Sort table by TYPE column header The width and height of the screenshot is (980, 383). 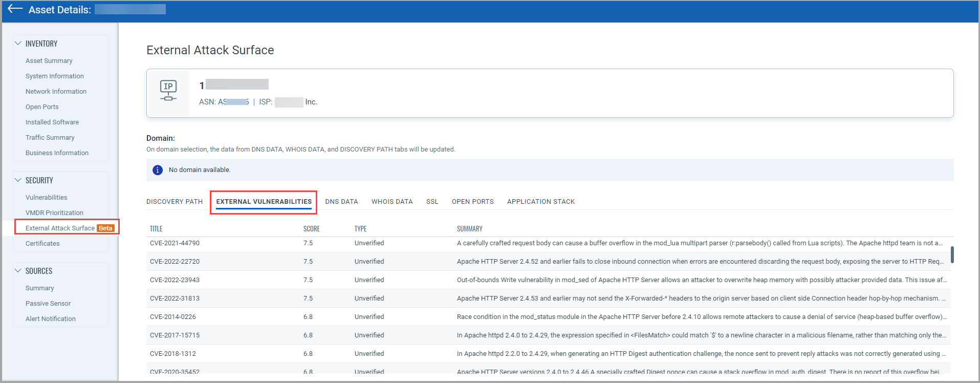pos(361,229)
